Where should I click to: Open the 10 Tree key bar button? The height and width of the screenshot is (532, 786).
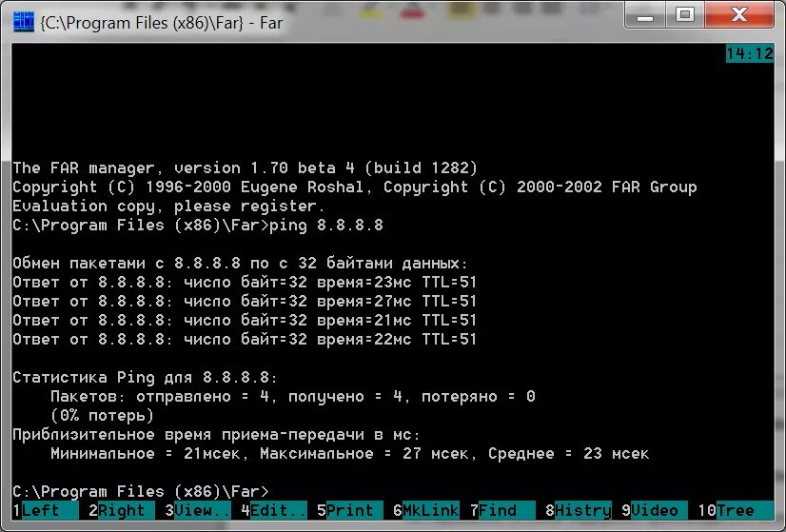point(737,510)
